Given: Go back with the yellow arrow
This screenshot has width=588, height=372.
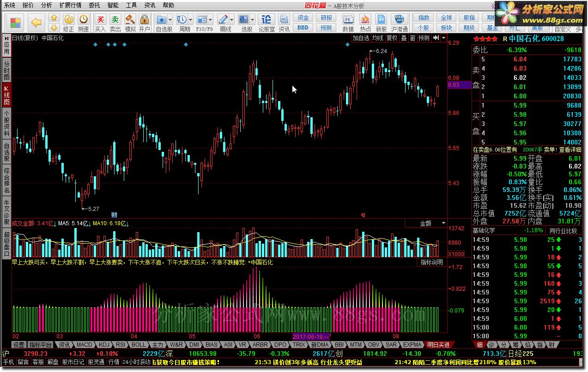Looking at the screenshot, I should coord(36,22).
